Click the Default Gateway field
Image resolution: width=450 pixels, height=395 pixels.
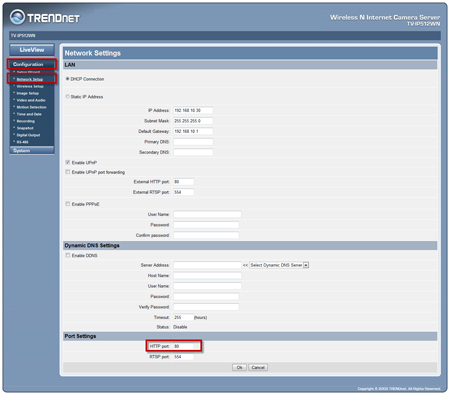(193, 131)
